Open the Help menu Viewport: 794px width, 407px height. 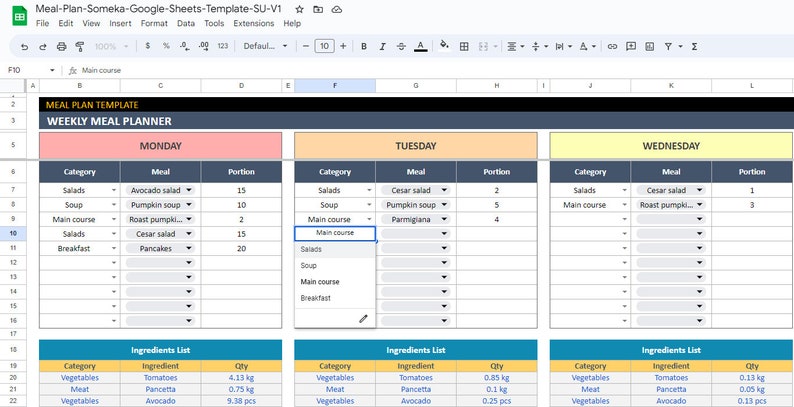coord(292,23)
